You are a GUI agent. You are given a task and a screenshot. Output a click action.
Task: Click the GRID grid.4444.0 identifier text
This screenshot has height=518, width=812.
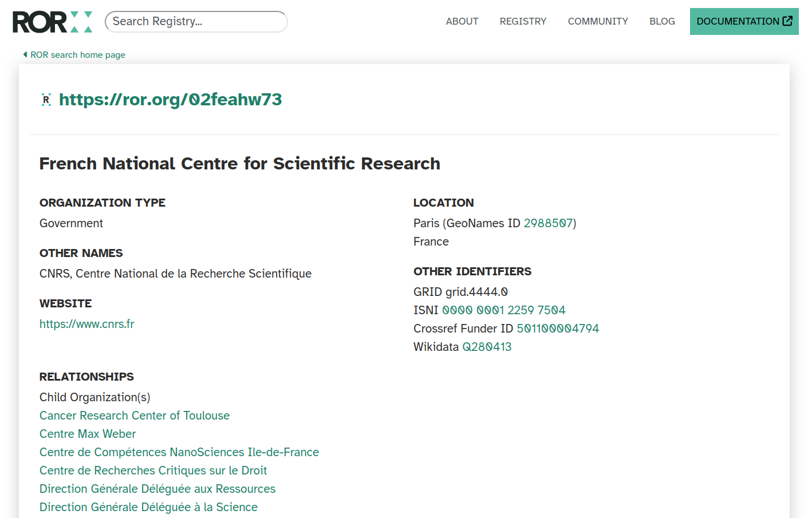[x=461, y=292]
